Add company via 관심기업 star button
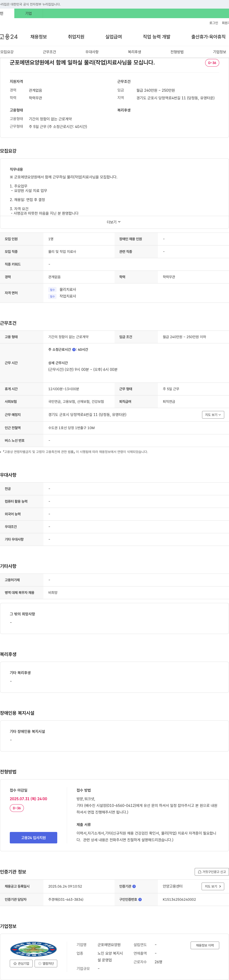This screenshot has width=229, height=980. [21, 963]
